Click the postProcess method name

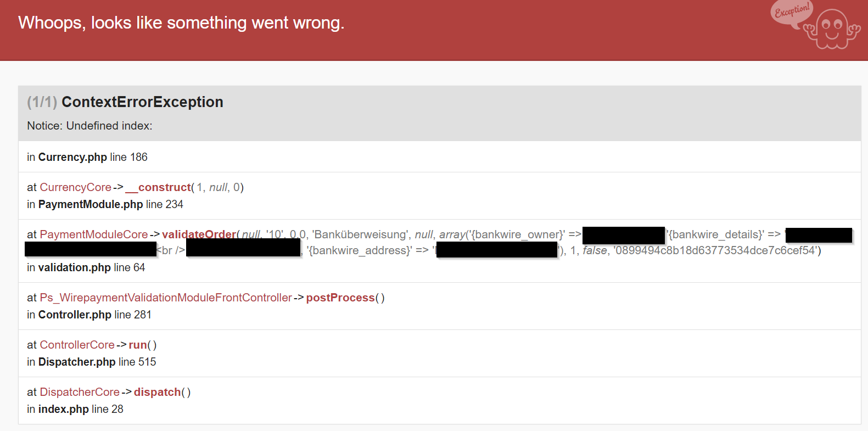(x=340, y=298)
